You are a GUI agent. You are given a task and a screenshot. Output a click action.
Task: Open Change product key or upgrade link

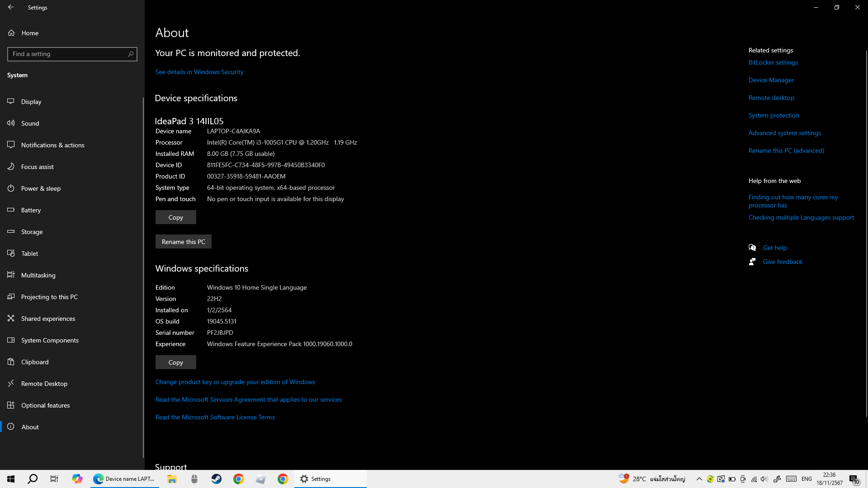pos(235,382)
